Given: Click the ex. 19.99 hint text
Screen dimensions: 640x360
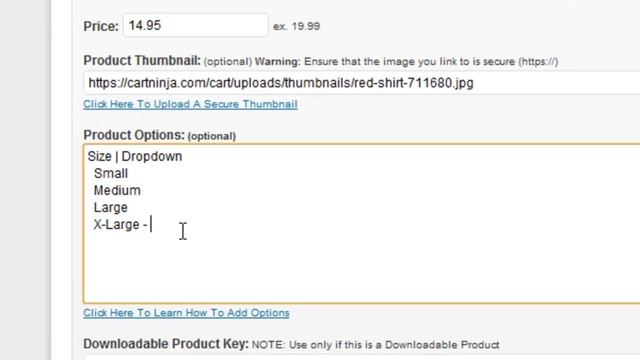Looking at the screenshot, I should (296, 26).
